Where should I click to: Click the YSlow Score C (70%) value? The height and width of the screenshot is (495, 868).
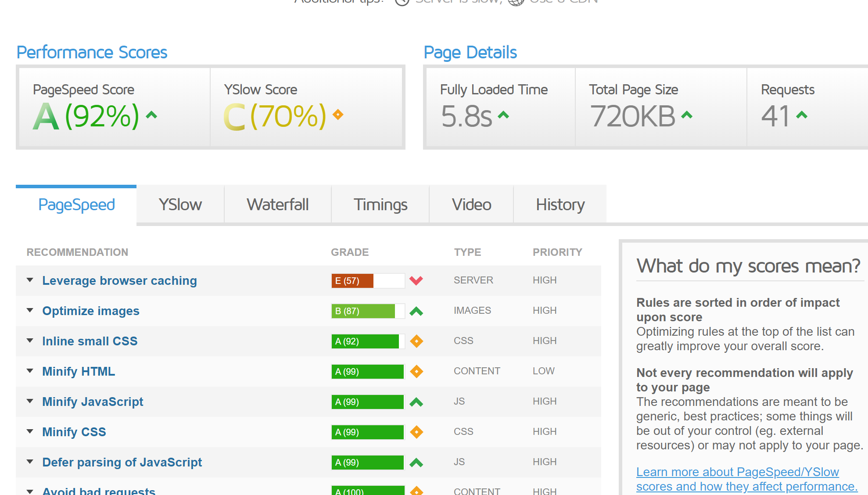(x=275, y=116)
